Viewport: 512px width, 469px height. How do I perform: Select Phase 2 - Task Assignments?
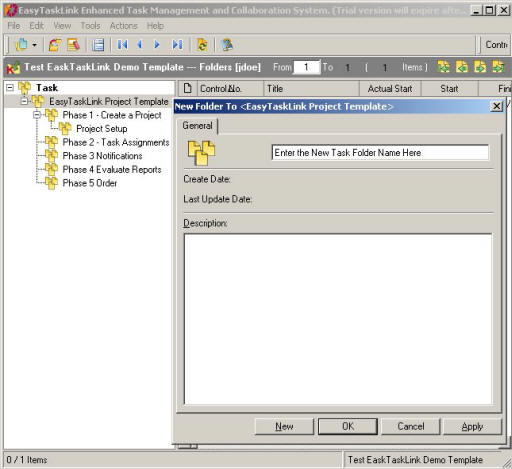pos(116,142)
